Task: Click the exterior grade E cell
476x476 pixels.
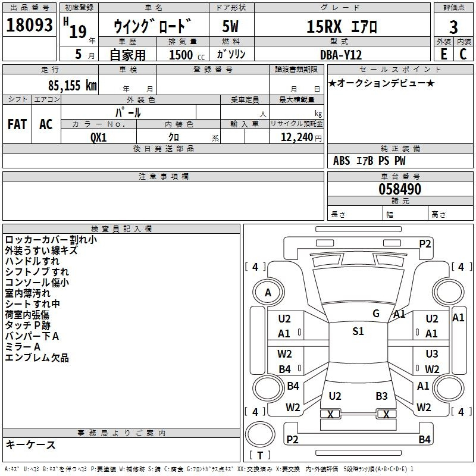Action: pyautogui.click(x=443, y=54)
